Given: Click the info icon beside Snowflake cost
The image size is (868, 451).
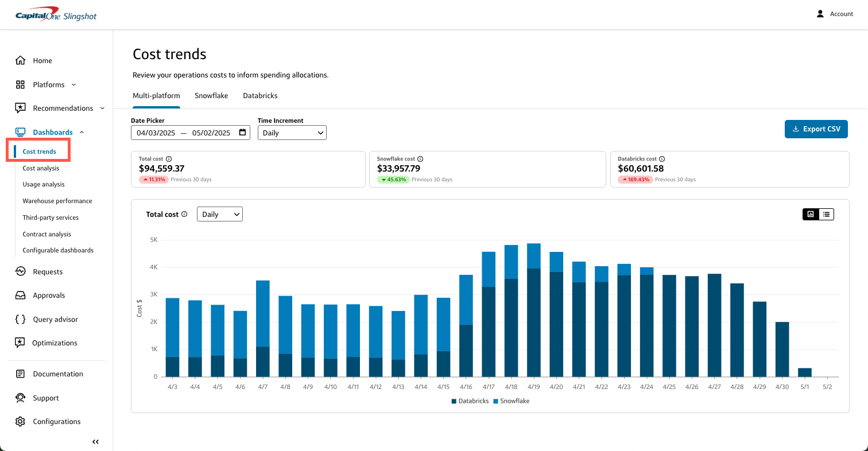Looking at the screenshot, I should (x=420, y=159).
